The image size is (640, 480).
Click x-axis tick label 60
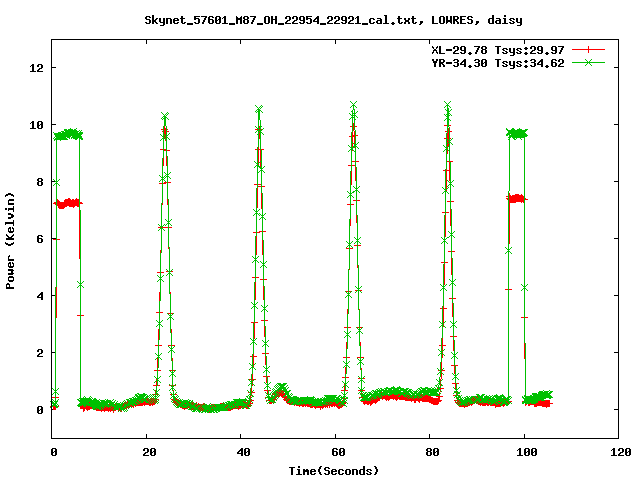pos(338,452)
